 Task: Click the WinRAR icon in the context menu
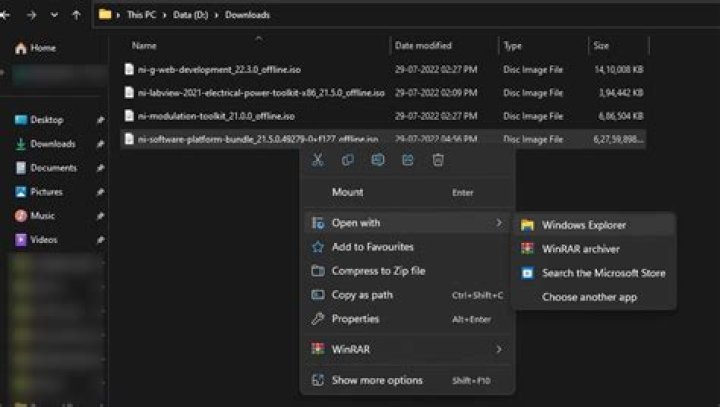(x=318, y=349)
